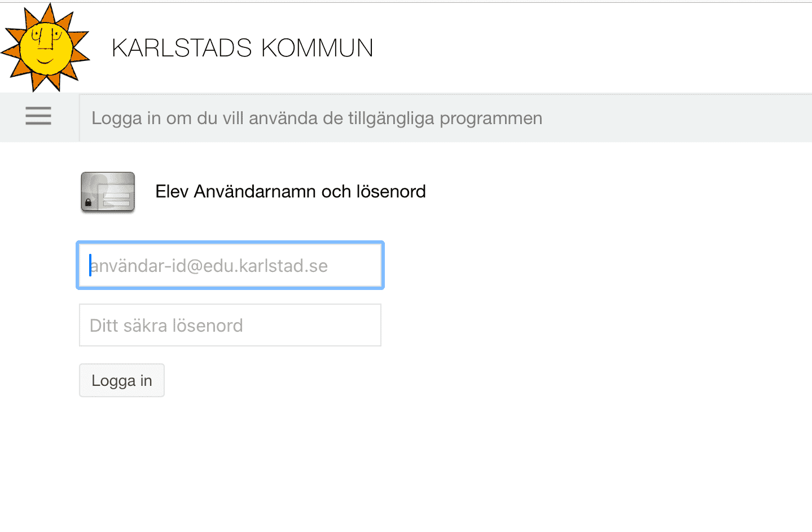
Task: Click the login card icon with padlock
Action: [x=108, y=192]
